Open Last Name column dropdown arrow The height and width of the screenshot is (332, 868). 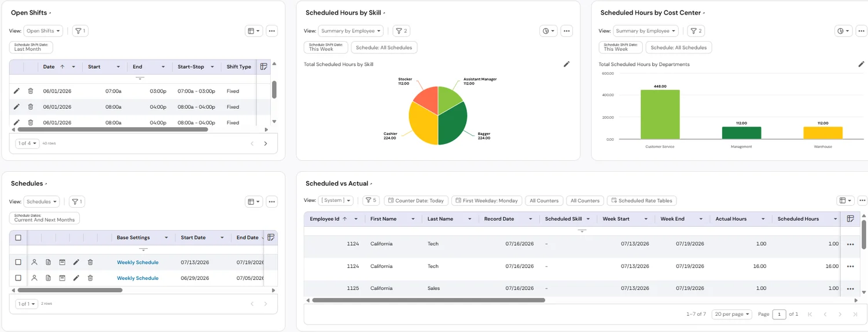(470, 219)
